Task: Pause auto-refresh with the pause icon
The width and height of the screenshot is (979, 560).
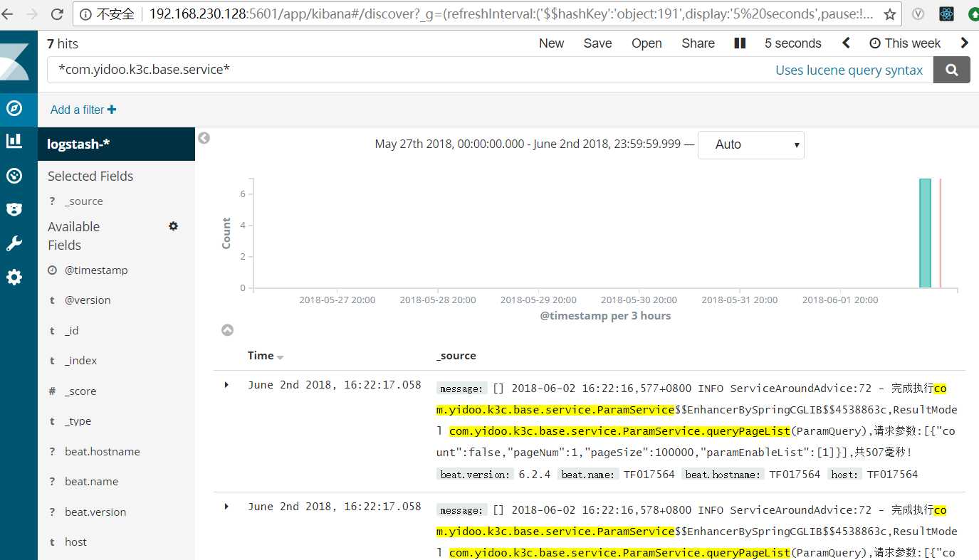Action: click(740, 43)
